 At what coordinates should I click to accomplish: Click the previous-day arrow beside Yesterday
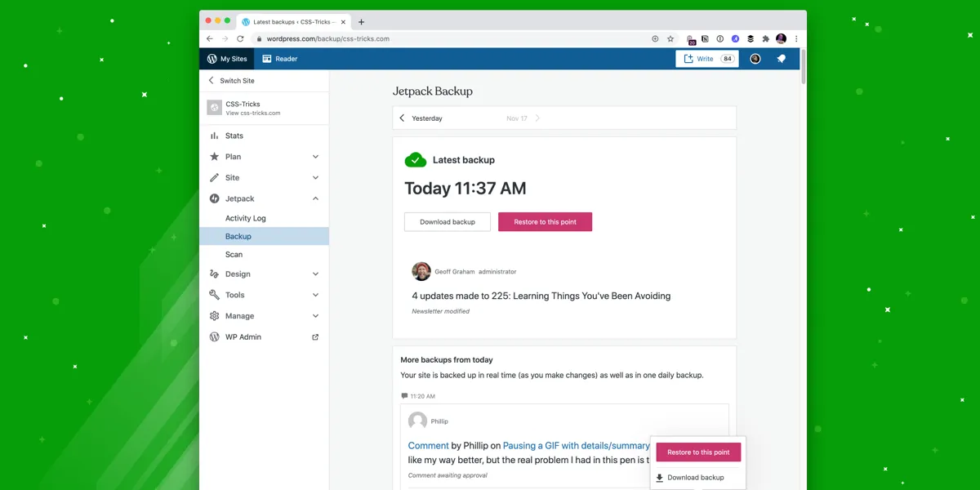[x=402, y=118]
